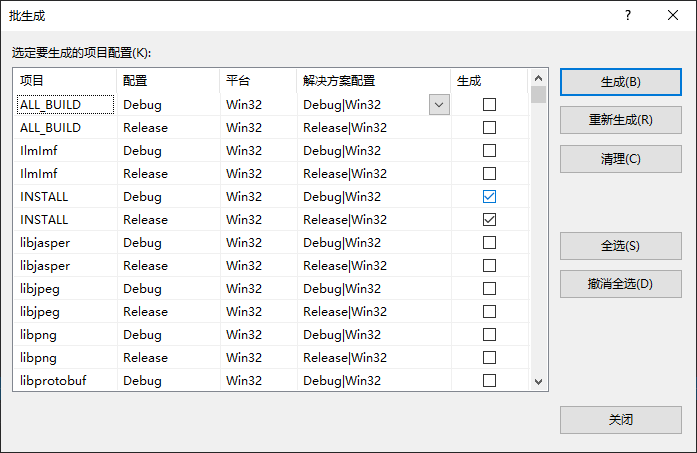Click the 配置 column header
Viewport: 697px width, 453px height.
(168, 80)
